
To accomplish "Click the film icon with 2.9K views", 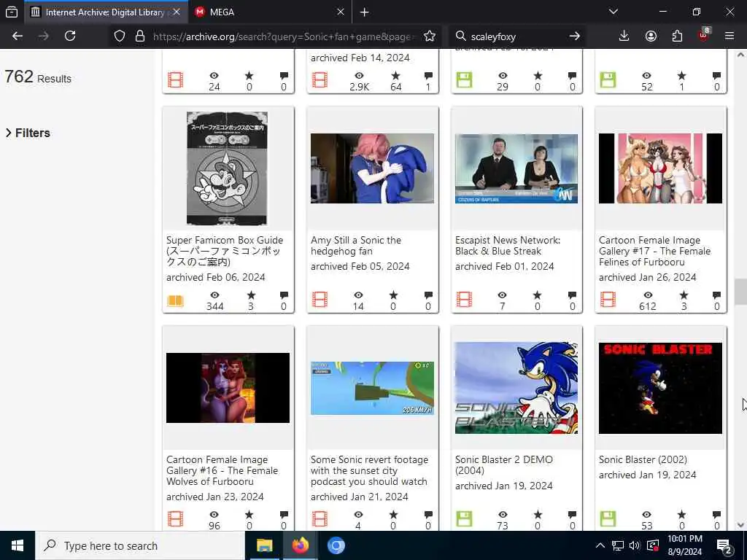I will 320,79.
